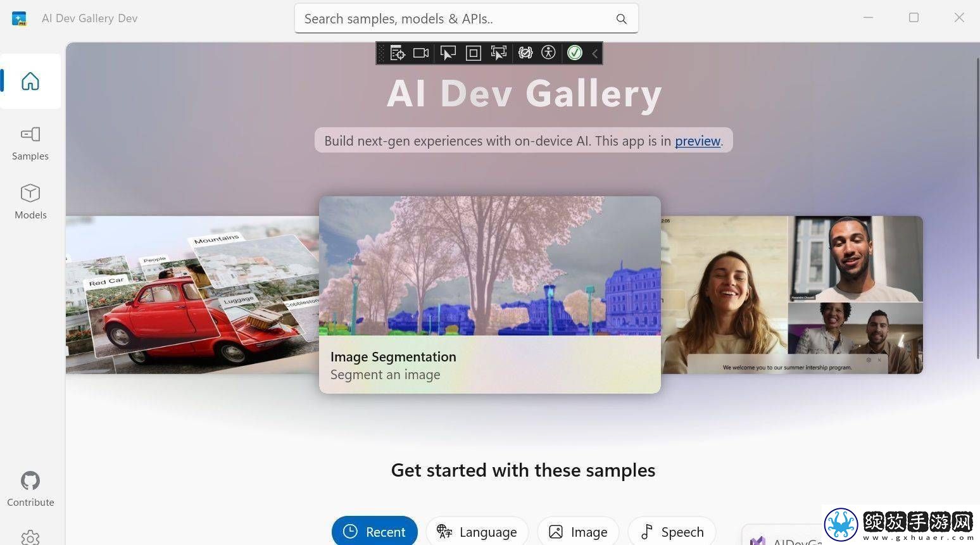This screenshot has width=980, height=545.
Task: Collapse the debug toolbar chevron
Action: click(x=595, y=54)
